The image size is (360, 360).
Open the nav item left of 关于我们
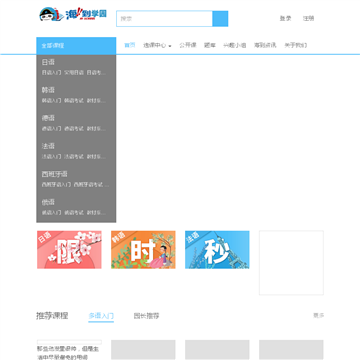[x=265, y=45]
